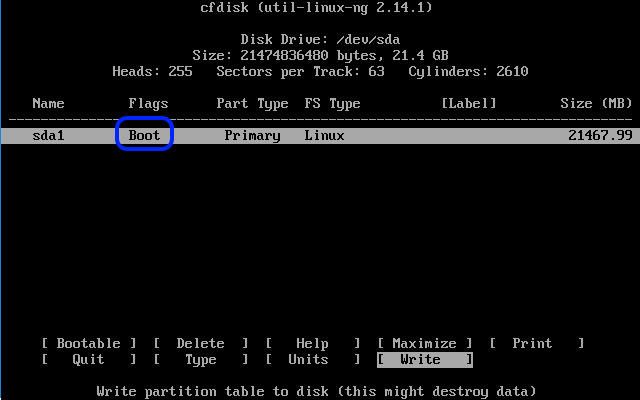Click the Sectors per Track: 63 text
Viewport: 640px width, 400px height.
(x=300, y=71)
